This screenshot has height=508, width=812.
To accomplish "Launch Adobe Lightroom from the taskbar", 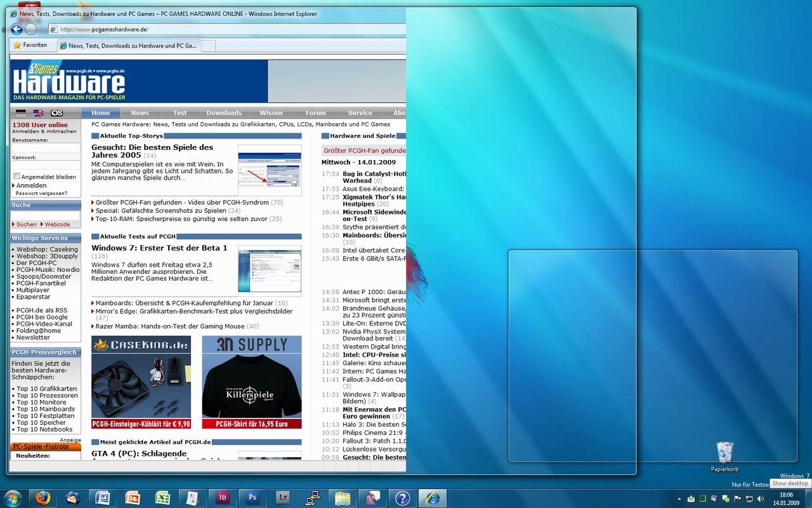I will [283, 498].
